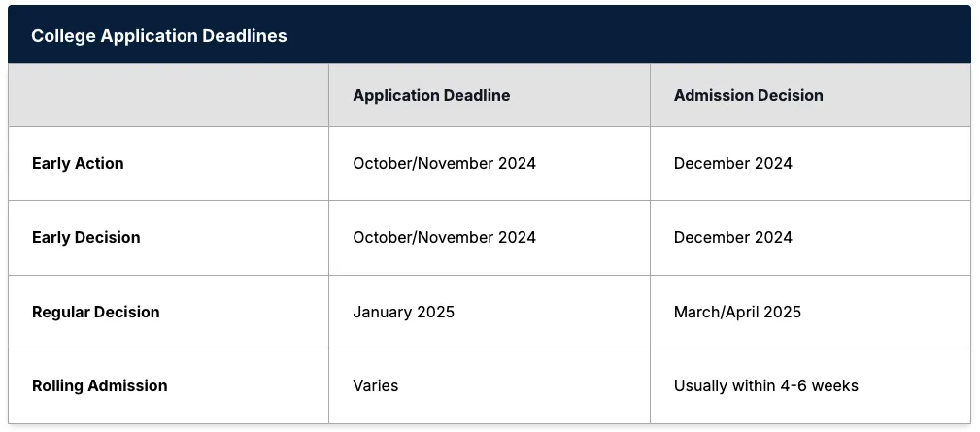
Task: Click the empty top-left header cell
Action: click(168, 95)
